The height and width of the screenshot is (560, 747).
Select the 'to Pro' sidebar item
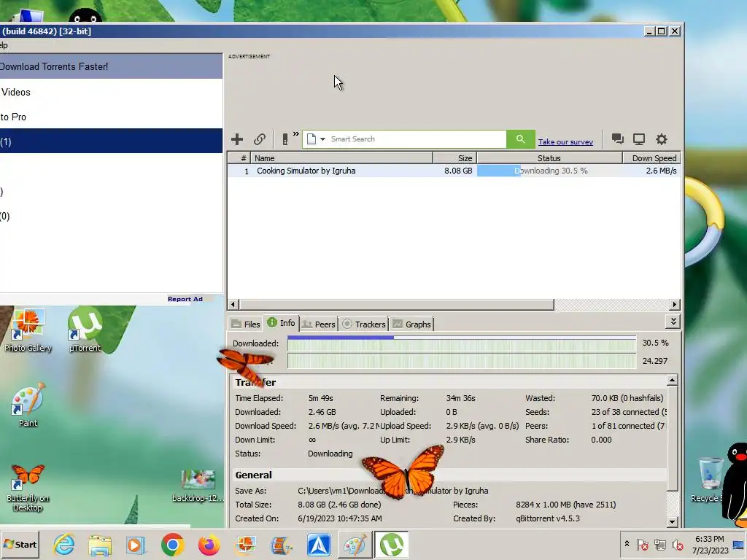(x=111, y=117)
